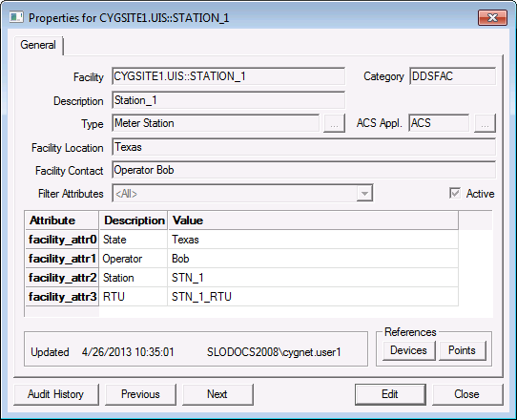
Task: Select the General tab
Action: [x=38, y=45]
